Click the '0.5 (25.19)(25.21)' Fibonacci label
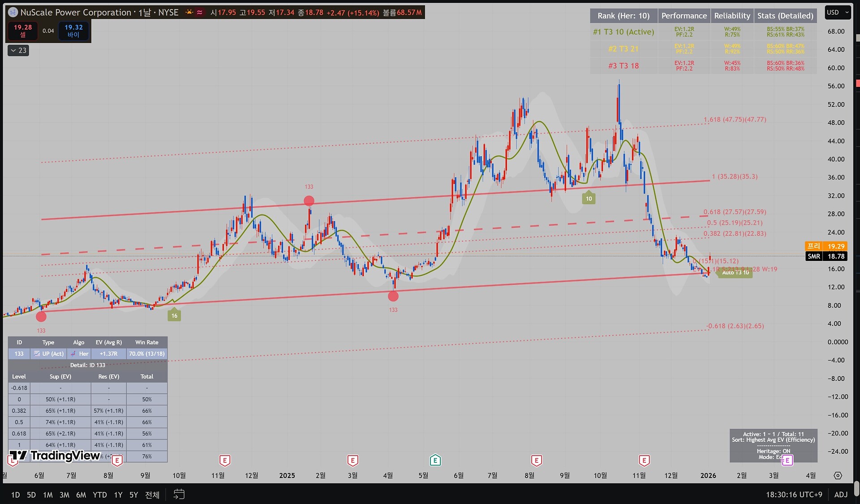 (735, 223)
